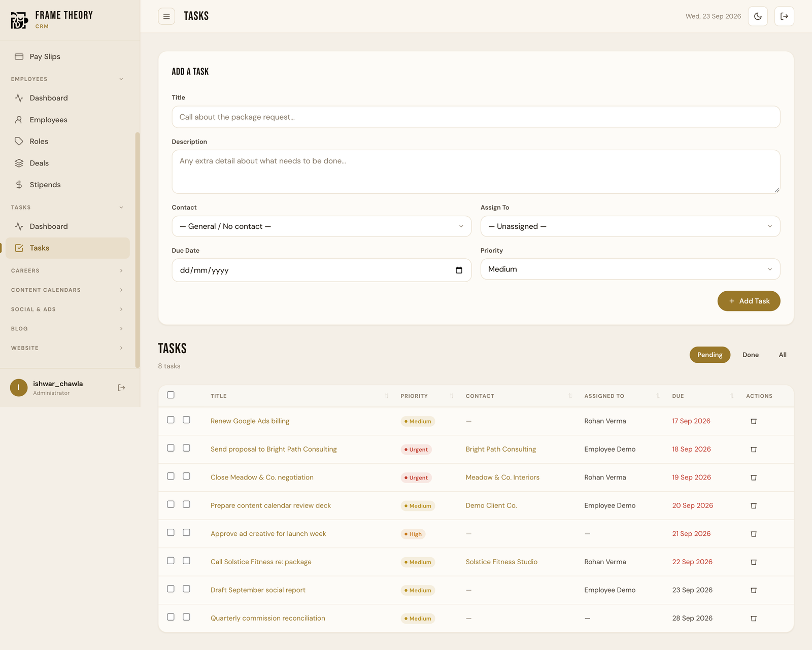Collapse the Employees sidebar section

[x=67, y=79]
